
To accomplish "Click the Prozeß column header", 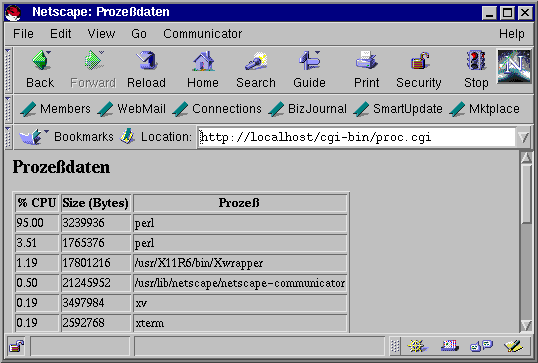I will [240, 203].
